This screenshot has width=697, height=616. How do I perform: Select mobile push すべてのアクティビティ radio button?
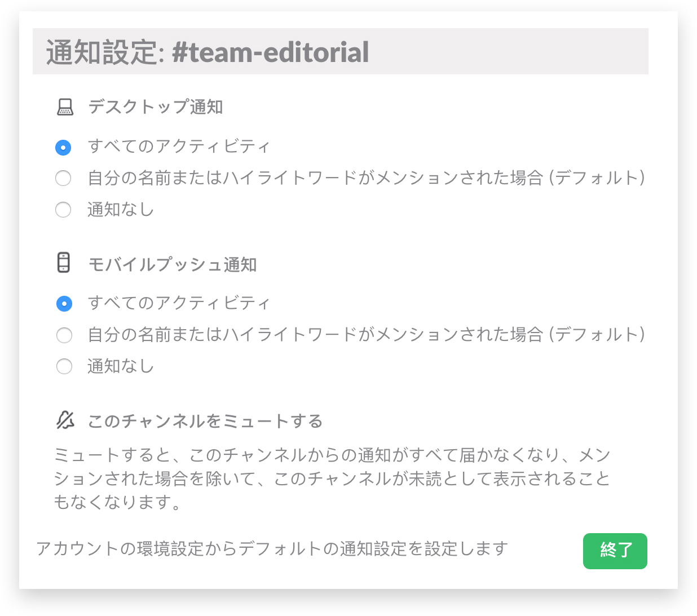tap(64, 304)
